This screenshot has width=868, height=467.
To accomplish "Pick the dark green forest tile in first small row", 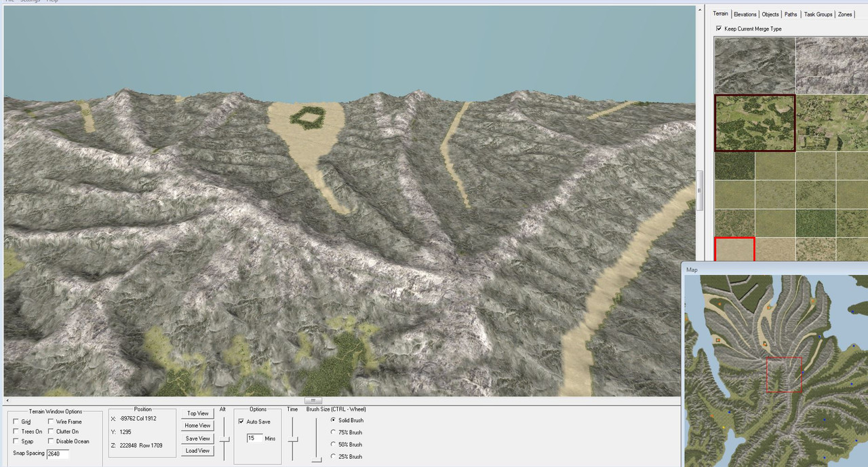I will click(x=734, y=166).
